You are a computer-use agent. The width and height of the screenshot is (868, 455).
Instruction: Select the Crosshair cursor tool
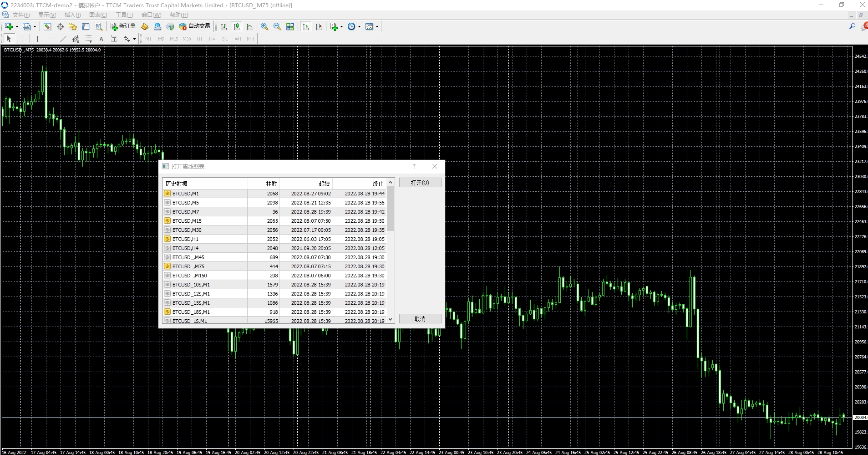22,39
